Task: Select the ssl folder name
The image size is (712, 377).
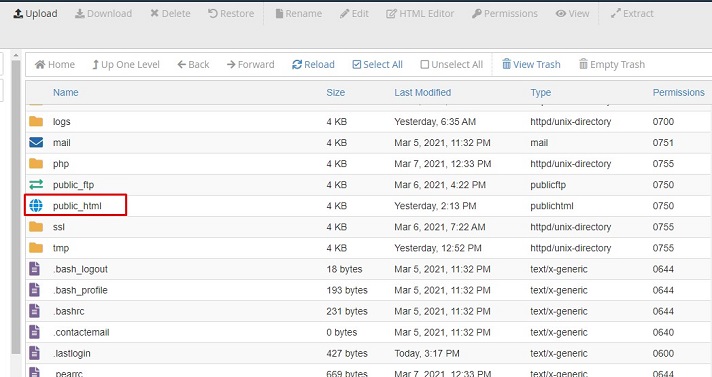Action: [59, 227]
